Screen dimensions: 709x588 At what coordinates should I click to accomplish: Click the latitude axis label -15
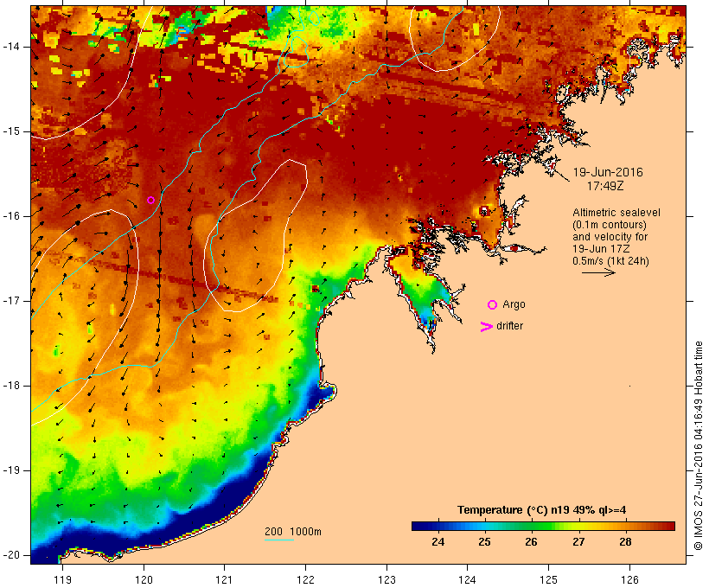pyautogui.click(x=11, y=131)
